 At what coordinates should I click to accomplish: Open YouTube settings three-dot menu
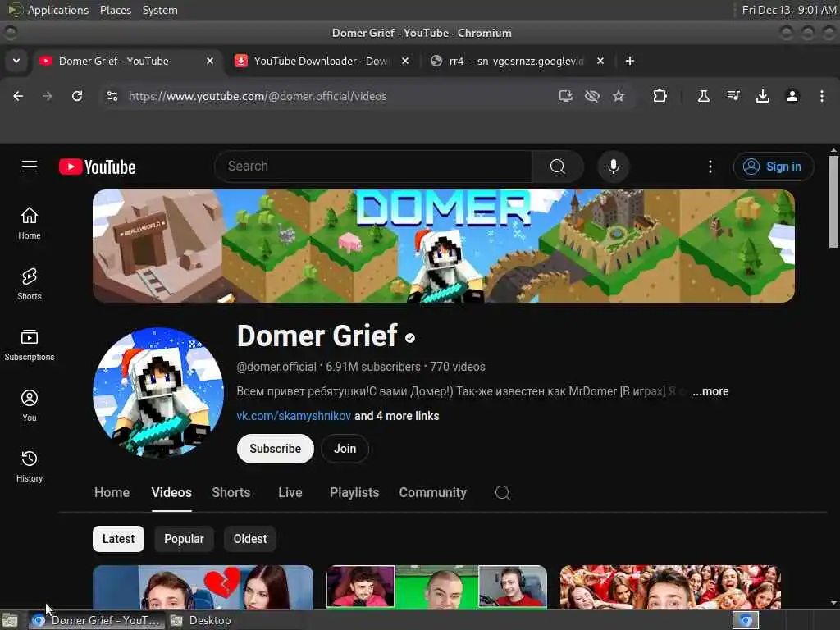click(710, 167)
